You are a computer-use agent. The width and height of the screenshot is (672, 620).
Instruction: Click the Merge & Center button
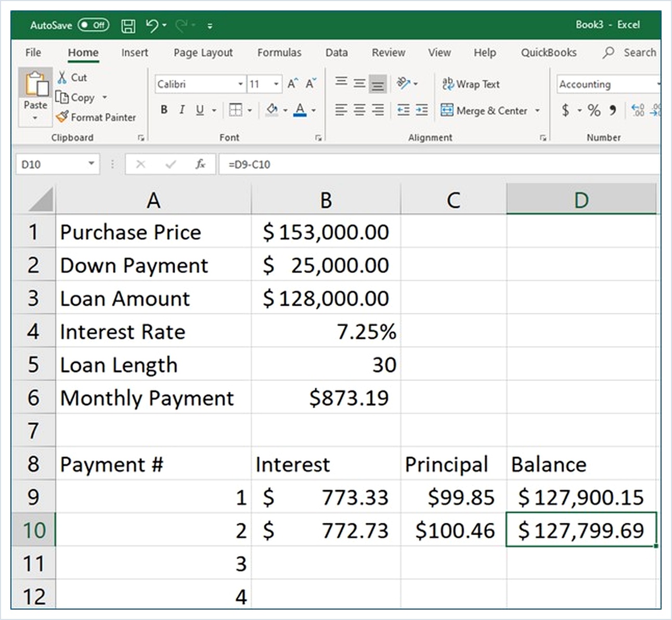484,110
